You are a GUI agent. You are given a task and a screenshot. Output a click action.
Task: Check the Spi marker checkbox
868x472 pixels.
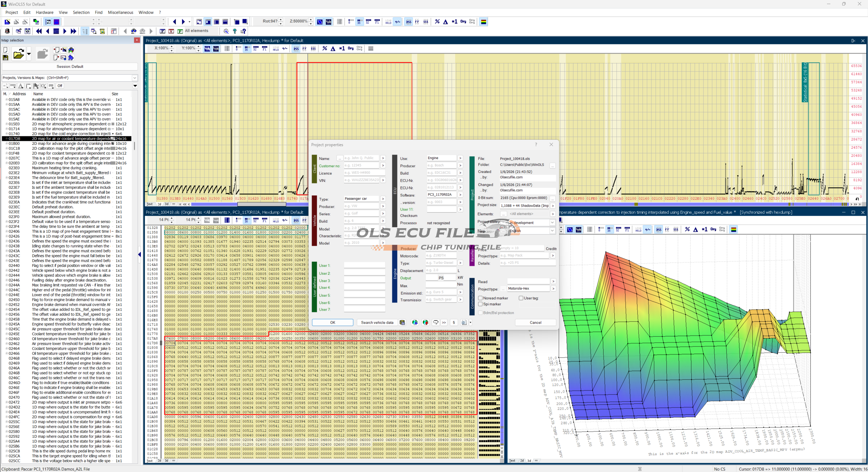480,304
